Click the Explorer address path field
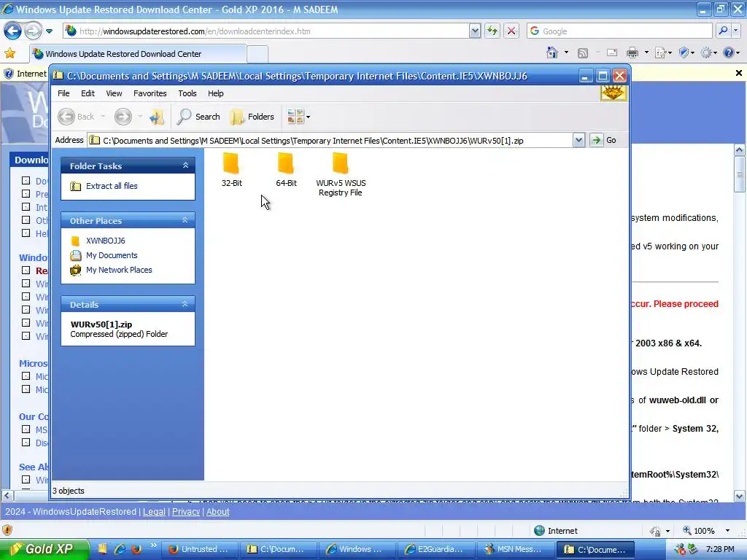Viewport: 747px width, 560px height. tap(330, 141)
